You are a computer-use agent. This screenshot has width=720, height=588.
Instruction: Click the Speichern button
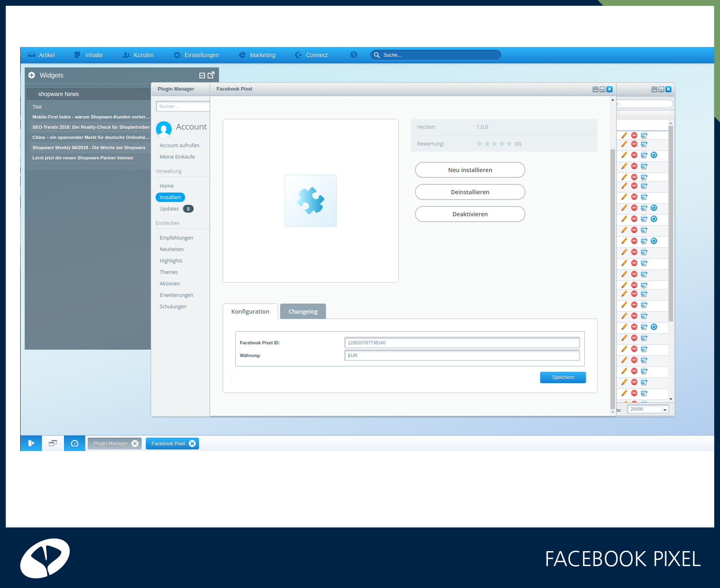pos(563,377)
